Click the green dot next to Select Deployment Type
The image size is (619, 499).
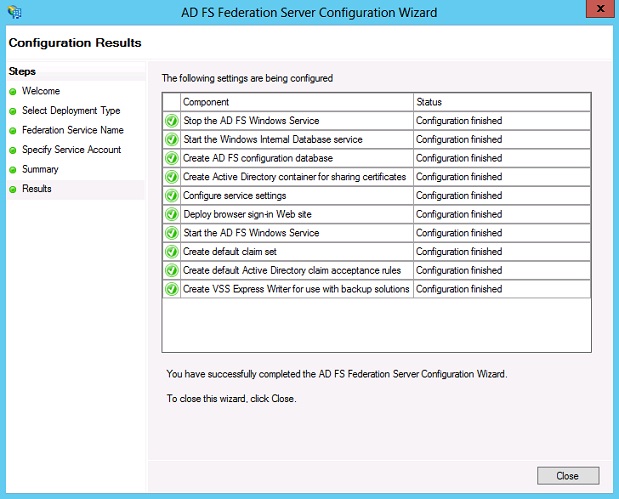pyautogui.click(x=13, y=111)
